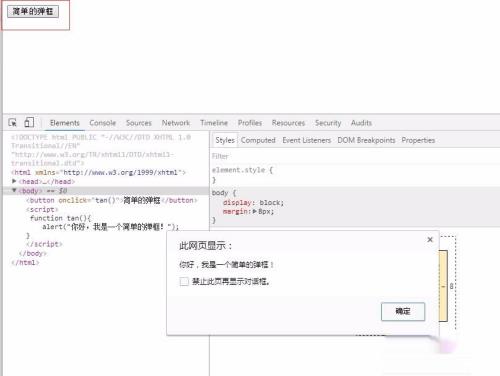Click the alert message text 你好

(226, 265)
